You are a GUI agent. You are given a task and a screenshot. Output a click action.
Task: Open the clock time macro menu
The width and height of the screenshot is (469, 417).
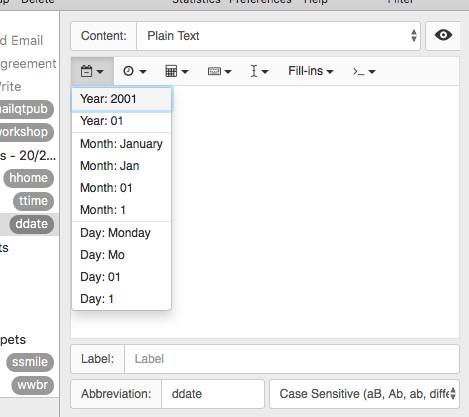135,71
